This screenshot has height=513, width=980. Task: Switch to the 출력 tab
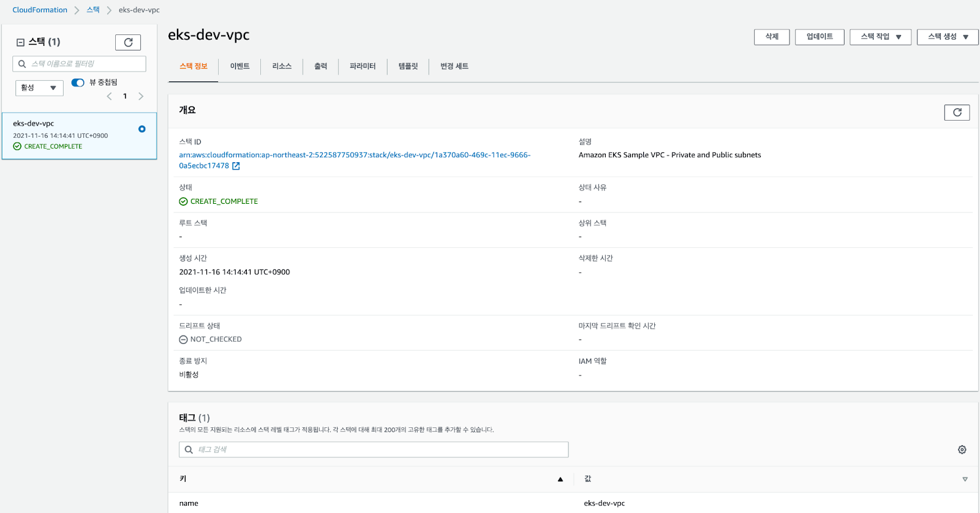pyautogui.click(x=320, y=66)
